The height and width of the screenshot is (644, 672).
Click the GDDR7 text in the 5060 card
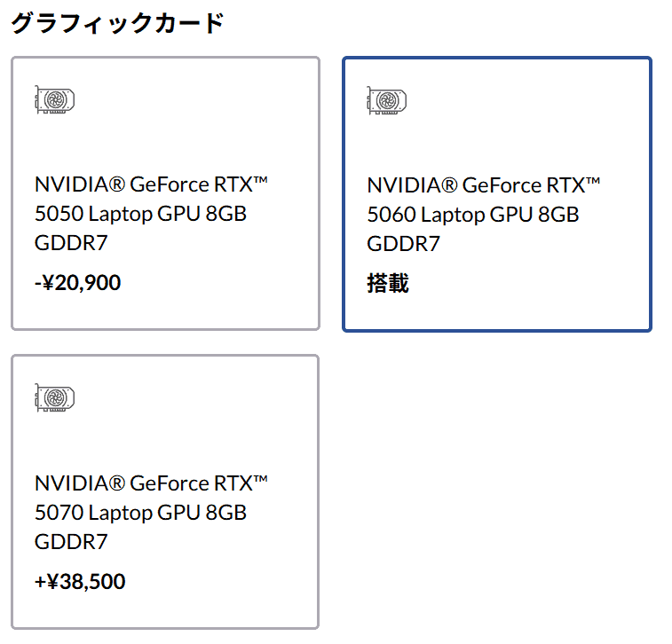point(403,244)
